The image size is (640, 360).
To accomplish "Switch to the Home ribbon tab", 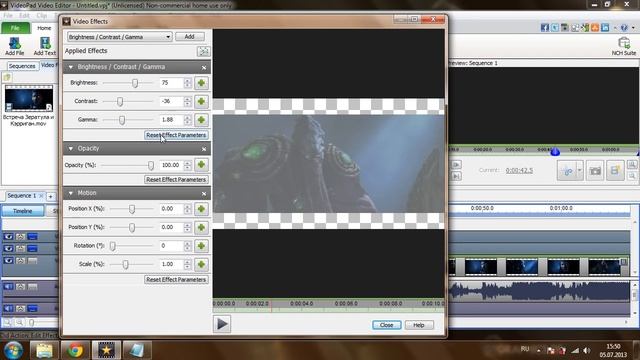I will 44,28.
